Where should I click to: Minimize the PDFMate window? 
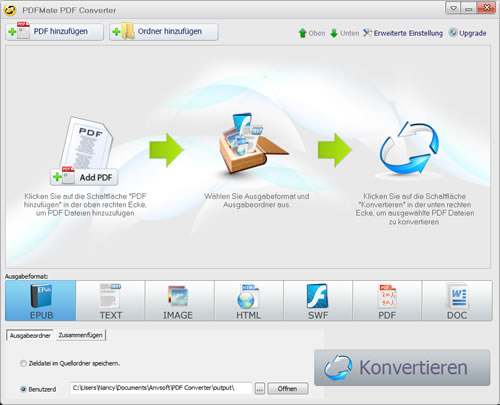pyautogui.click(x=468, y=8)
